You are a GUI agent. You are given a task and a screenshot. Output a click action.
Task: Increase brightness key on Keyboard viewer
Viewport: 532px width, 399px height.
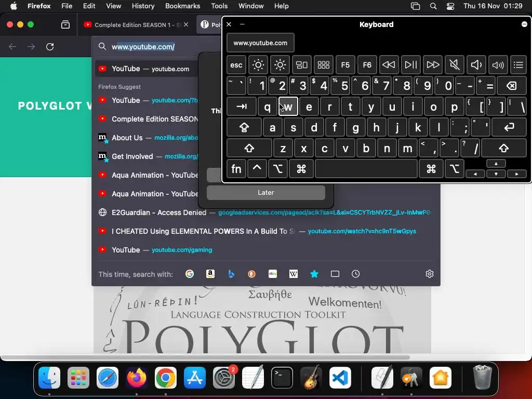click(280, 65)
